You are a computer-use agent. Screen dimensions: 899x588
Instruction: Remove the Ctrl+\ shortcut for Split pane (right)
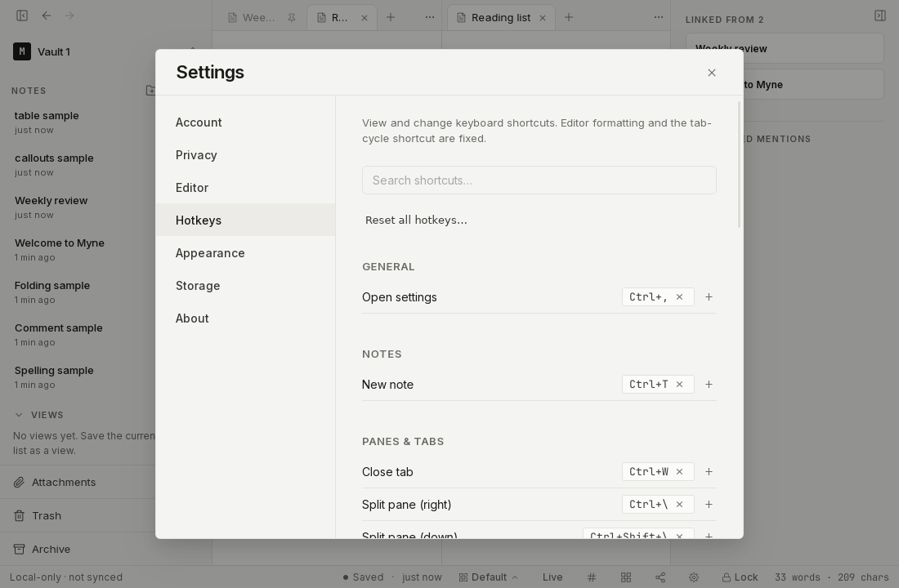(679, 505)
